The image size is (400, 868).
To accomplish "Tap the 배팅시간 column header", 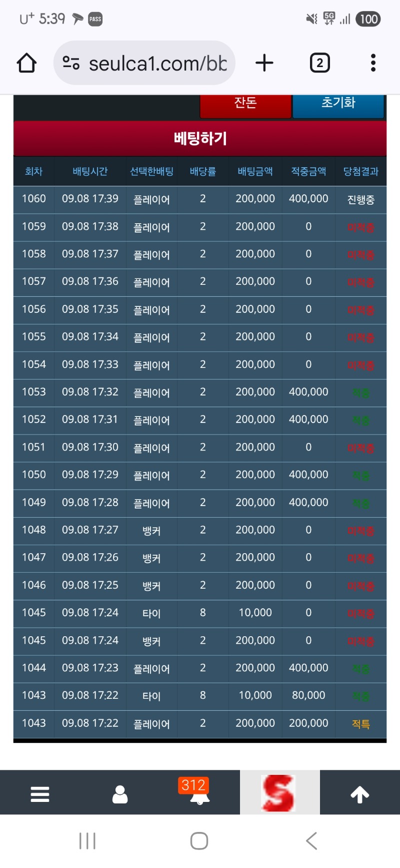I will (90, 171).
